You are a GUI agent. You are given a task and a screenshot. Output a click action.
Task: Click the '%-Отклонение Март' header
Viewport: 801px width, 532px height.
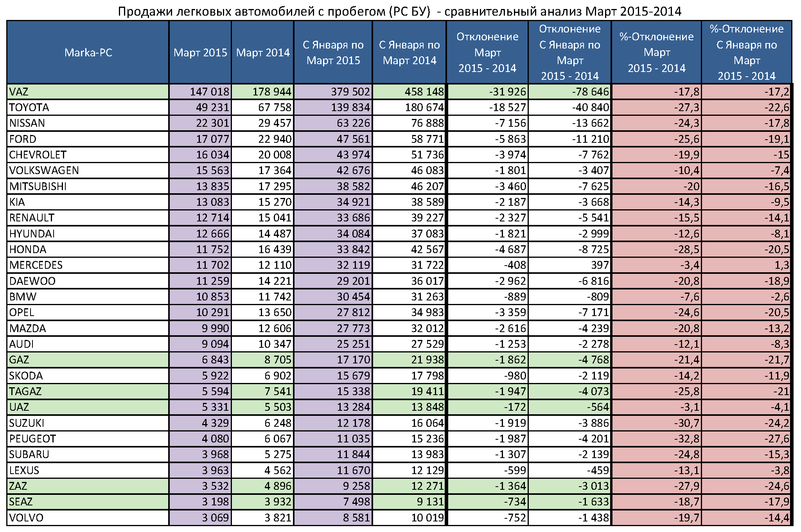656,52
